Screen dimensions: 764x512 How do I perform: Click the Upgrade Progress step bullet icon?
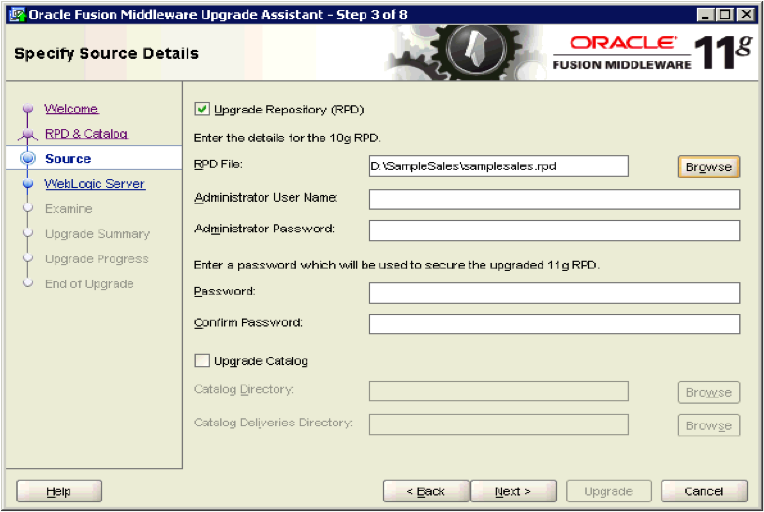click(28, 258)
